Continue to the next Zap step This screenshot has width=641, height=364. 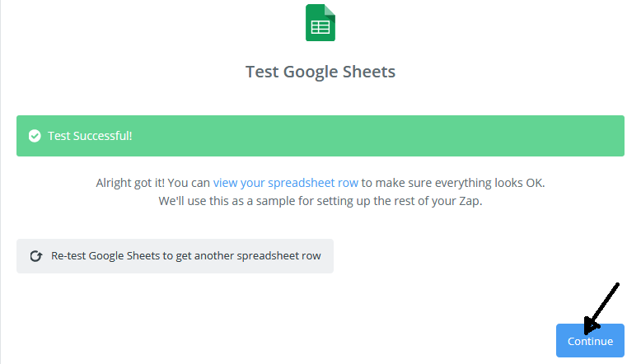(x=590, y=341)
